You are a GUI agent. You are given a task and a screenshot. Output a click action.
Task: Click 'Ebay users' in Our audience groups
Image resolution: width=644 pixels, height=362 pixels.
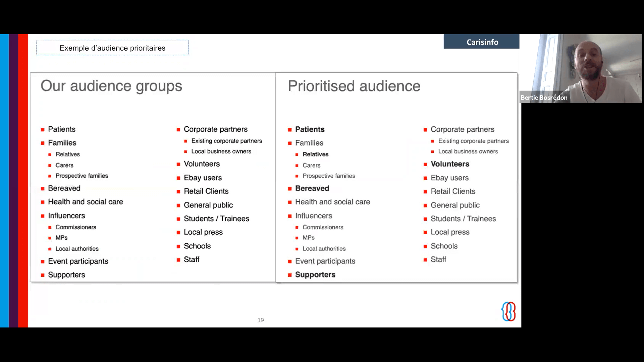(203, 178)
